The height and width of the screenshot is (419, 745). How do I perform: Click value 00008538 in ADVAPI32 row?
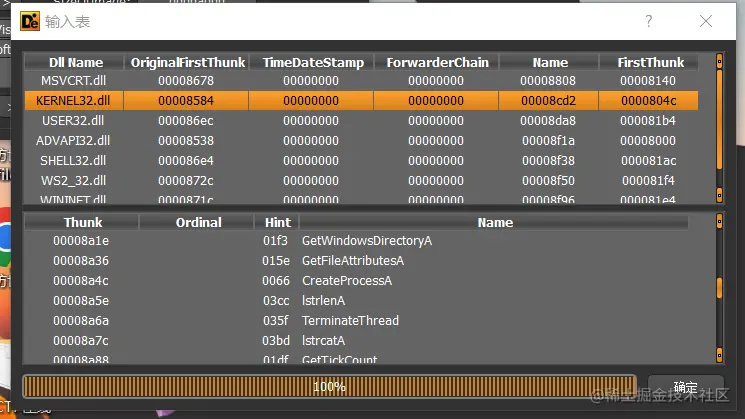(186, 141)
